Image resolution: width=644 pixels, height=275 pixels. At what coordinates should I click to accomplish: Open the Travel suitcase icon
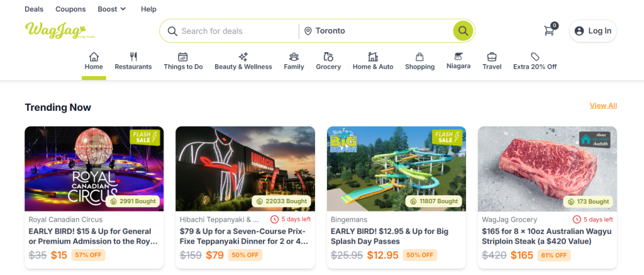click(x=492, y=57)
